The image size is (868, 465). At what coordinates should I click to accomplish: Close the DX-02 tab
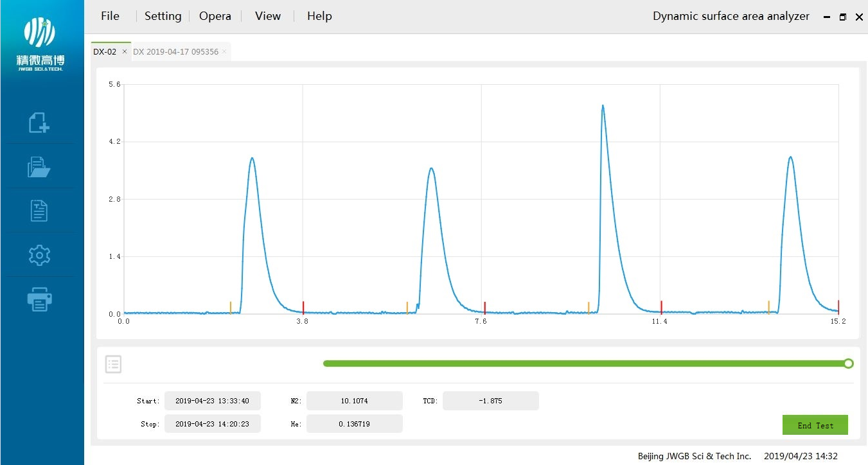click(125, 52)
